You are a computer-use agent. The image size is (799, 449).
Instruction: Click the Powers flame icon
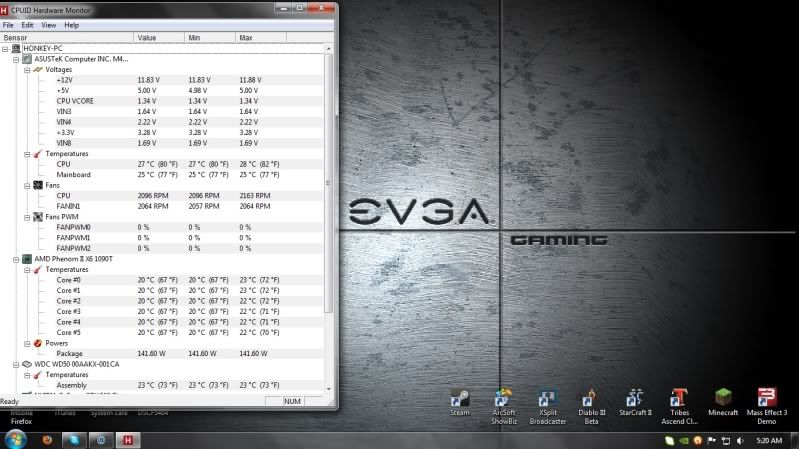[38, 343]
